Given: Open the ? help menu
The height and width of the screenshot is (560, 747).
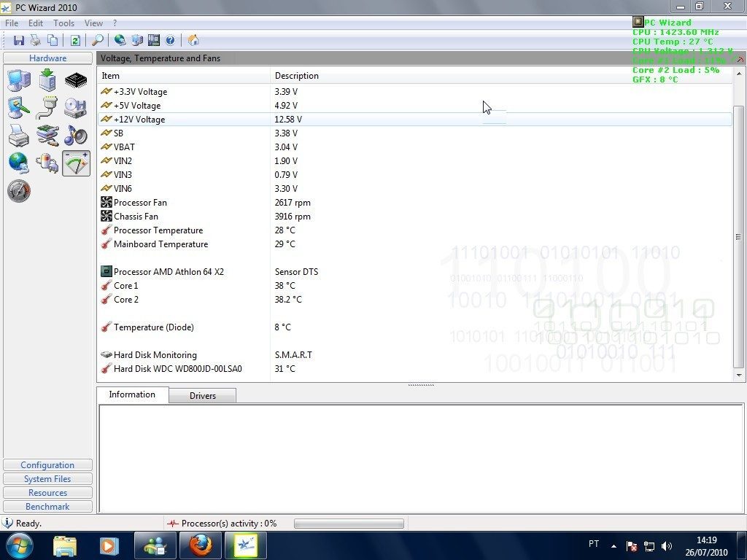Looking at the screenshot, I should 115,23.
